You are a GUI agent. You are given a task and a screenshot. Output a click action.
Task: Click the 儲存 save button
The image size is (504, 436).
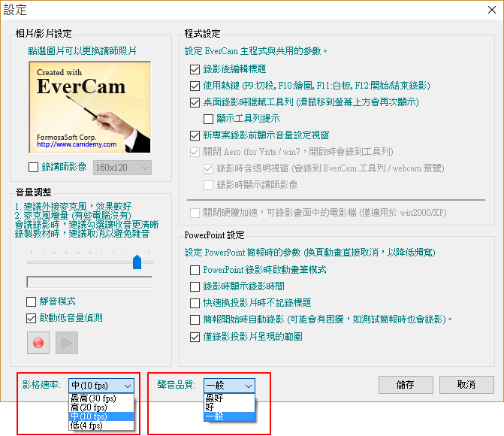(x=406, y=385)
